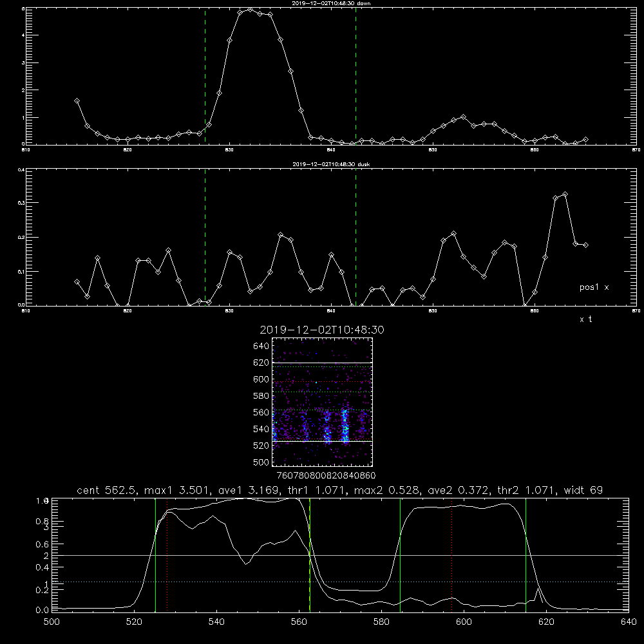Click the lower solid white line in heat map
Screen dimensions: 644x644
323,441
